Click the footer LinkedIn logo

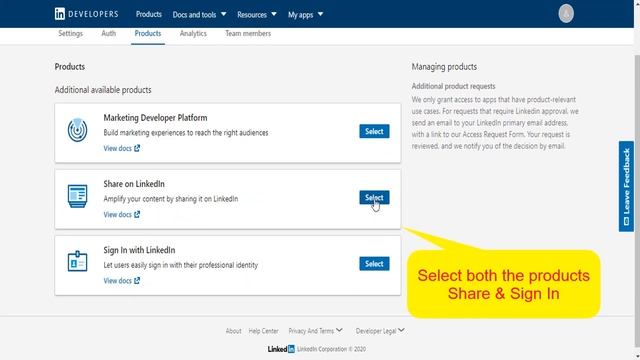click(281, 349)
